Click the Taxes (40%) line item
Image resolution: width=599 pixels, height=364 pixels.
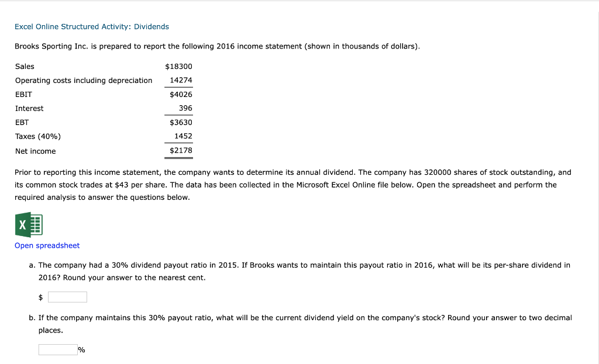(37, 136)
